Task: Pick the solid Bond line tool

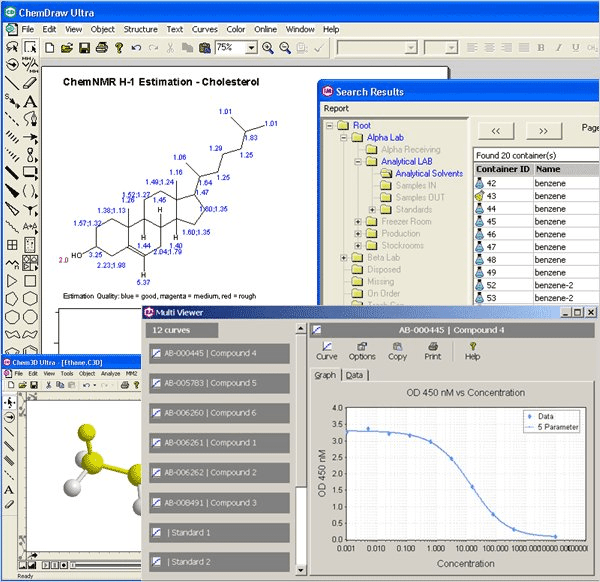Action: 12,82
